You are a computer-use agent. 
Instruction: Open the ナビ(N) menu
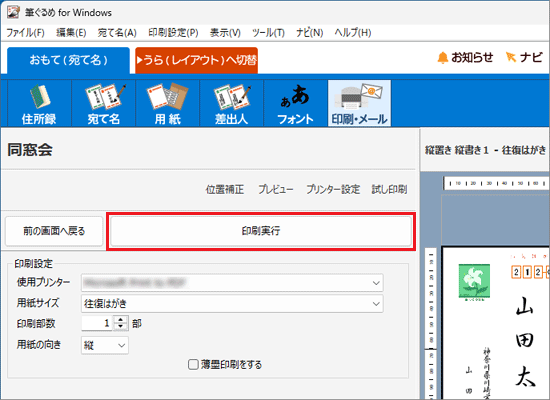point(309,33)
